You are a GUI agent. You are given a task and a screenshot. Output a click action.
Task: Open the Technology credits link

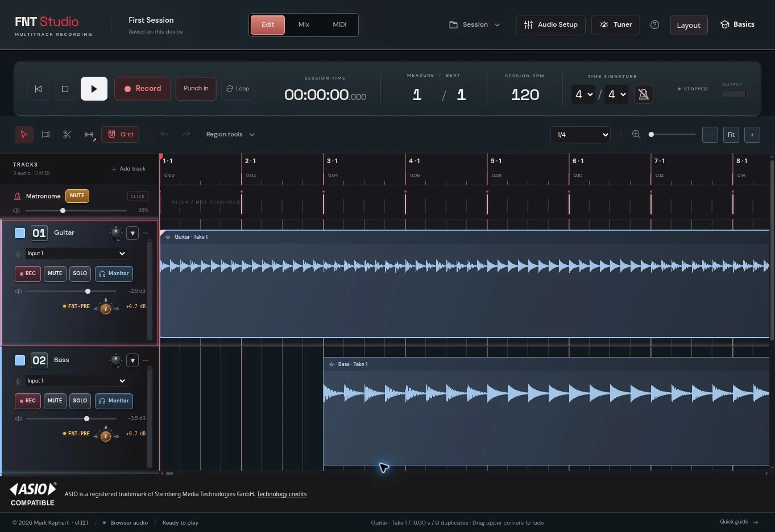tap(281, 494)
